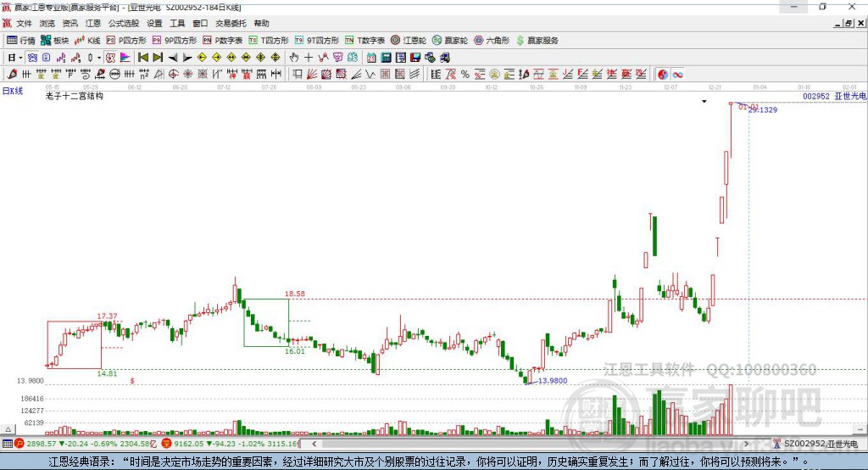
Task: Click the black left-arrow step button
Action: [x=173, y=58]
